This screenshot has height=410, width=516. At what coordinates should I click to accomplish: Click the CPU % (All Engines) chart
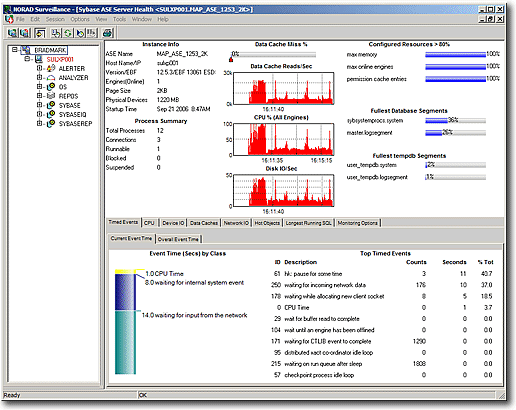[283, 139]
